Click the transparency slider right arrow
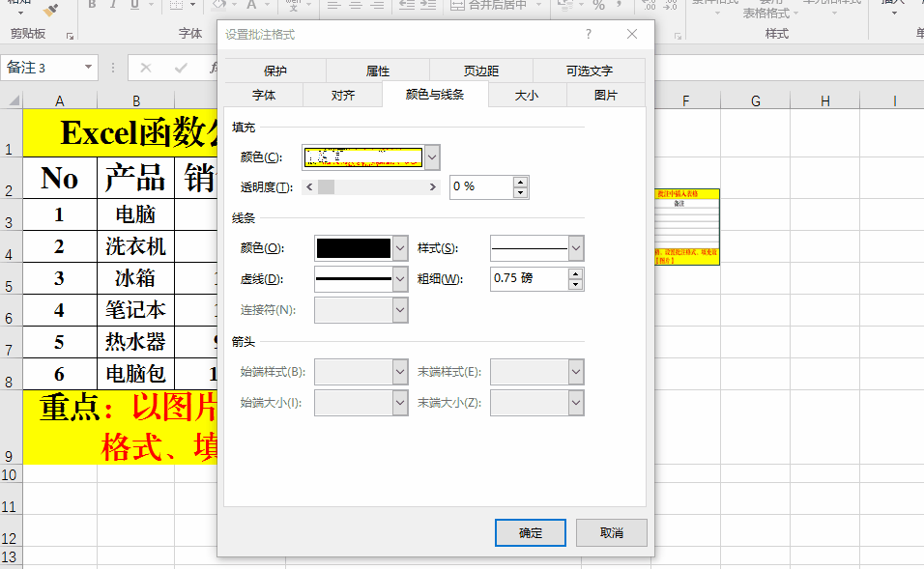This screenshot has width=924, height=569. [x=433, y=186]
